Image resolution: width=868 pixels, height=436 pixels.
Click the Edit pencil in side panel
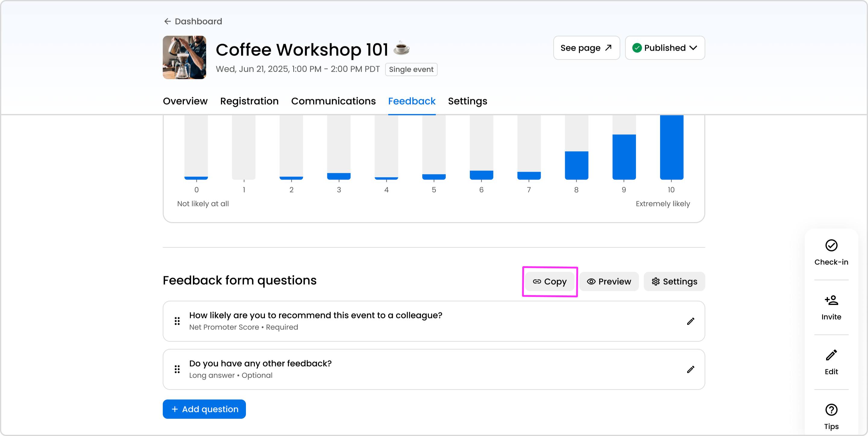tap(831, 355)
